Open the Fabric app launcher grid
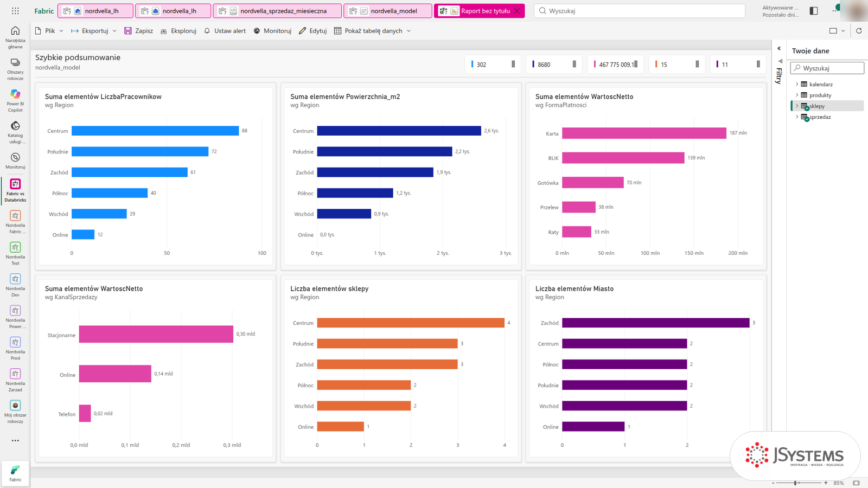The image size is (868, 488). (x=15, y=11)
